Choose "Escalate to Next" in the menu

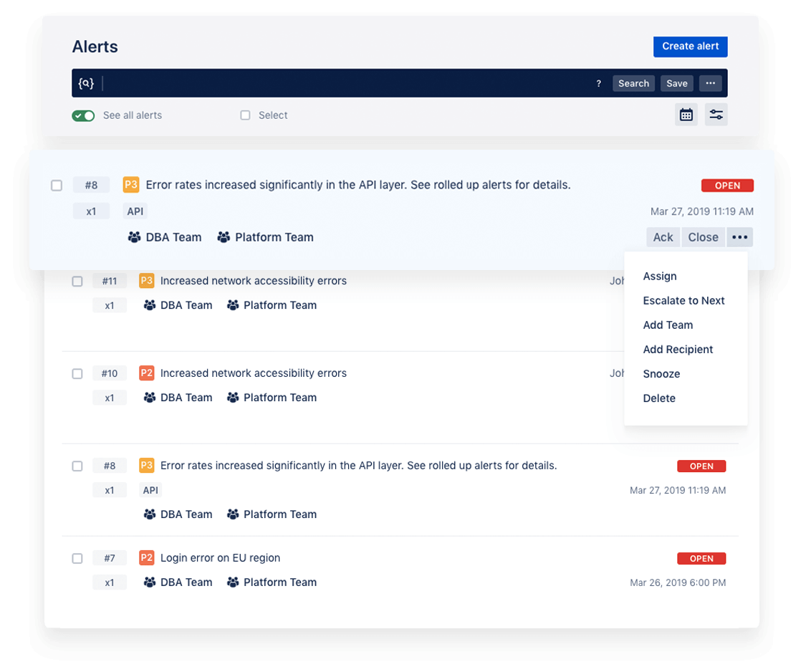[684, 300]
